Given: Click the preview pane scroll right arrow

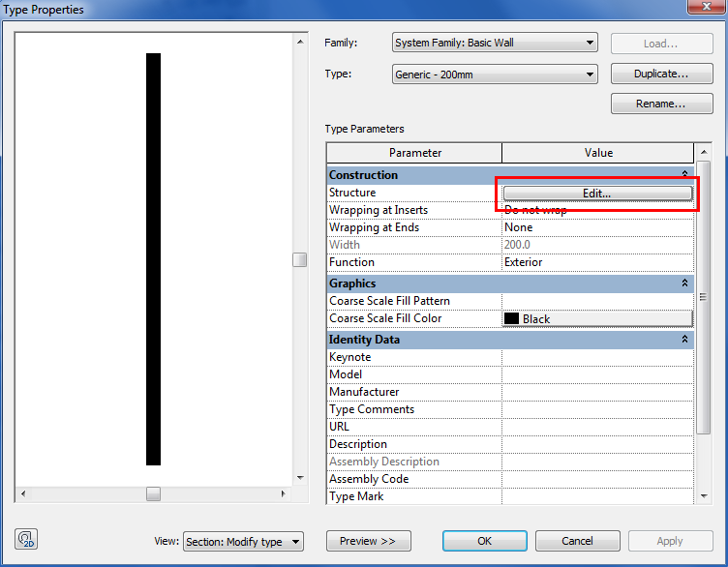Looking at the screenshot, I should pyautogui.click(x=284, y=493).
